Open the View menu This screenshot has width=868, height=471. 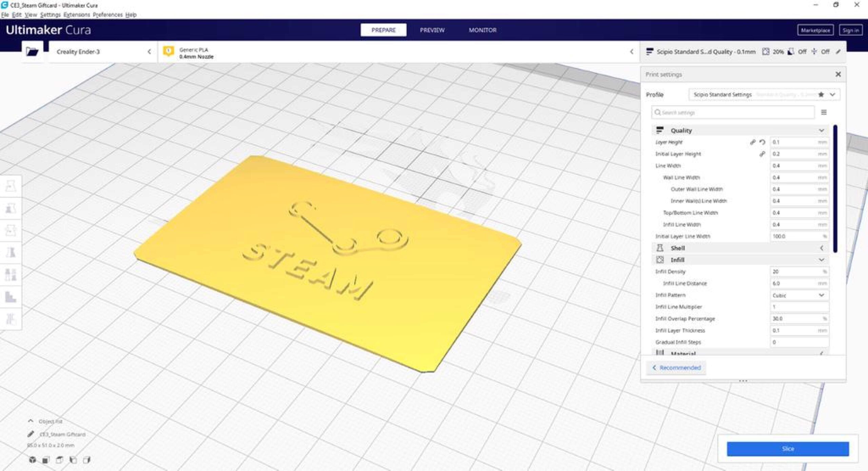point(31,15)
